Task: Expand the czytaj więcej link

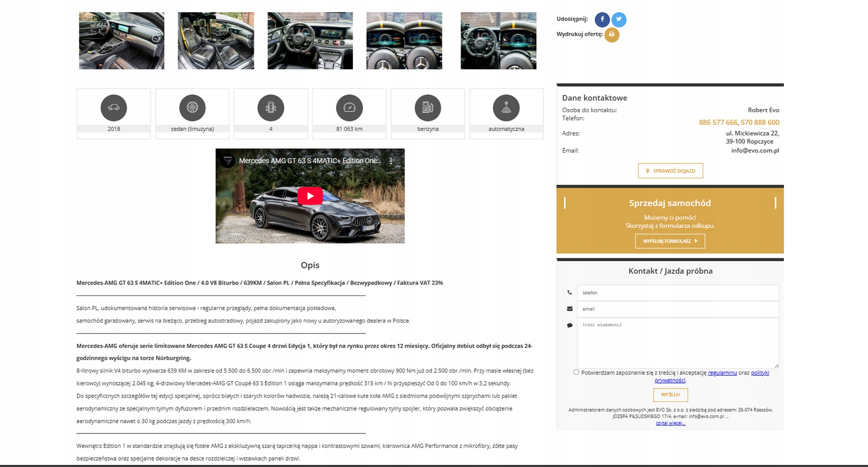Action: (x=670, y=423)
